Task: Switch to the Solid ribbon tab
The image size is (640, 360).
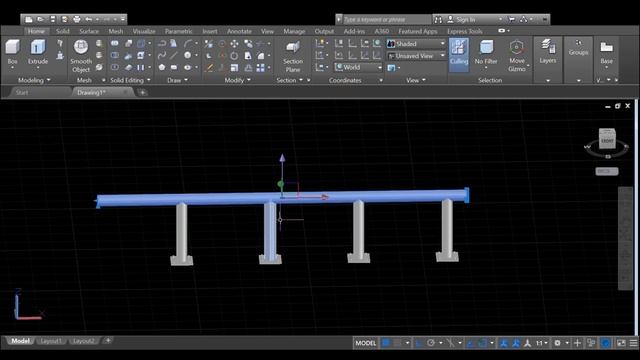Action: coord(62,31)
